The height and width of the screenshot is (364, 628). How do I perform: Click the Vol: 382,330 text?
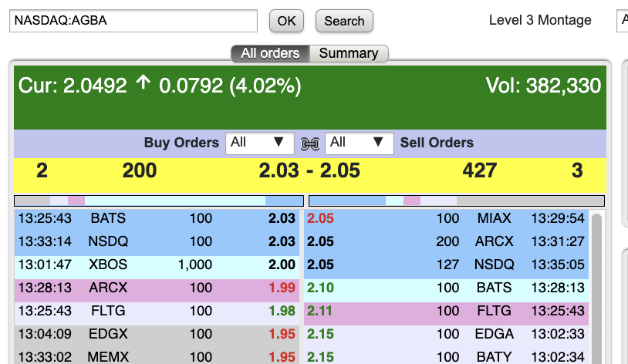pos(543,86)
